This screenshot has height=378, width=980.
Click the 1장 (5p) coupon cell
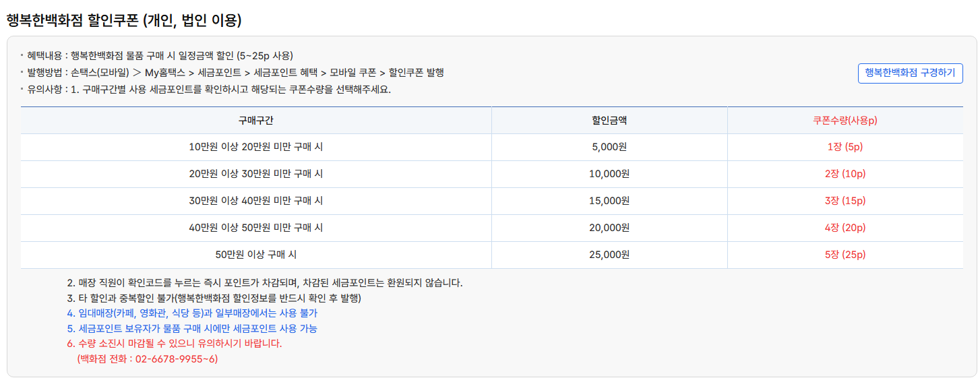pos(845,147)
